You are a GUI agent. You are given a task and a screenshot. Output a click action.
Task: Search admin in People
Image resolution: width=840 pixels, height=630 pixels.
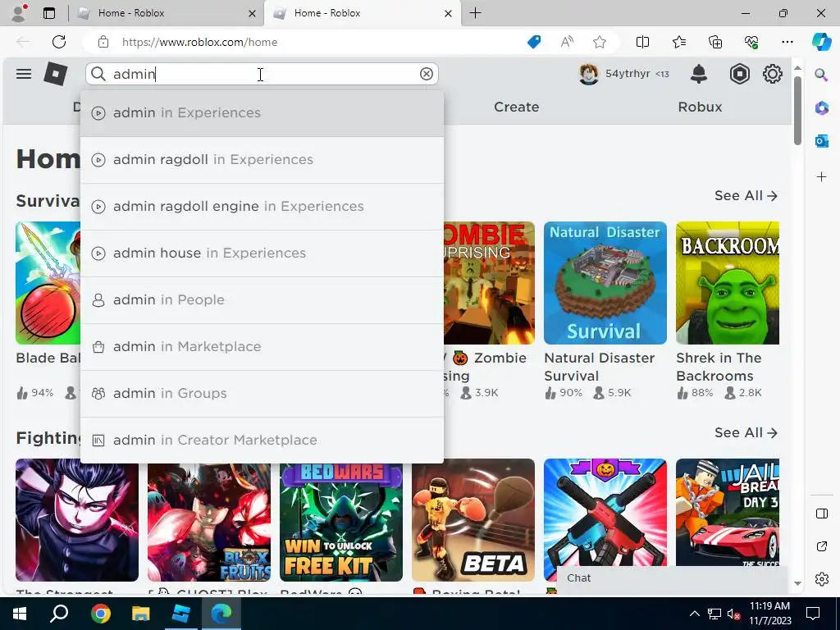coord(262,299)
